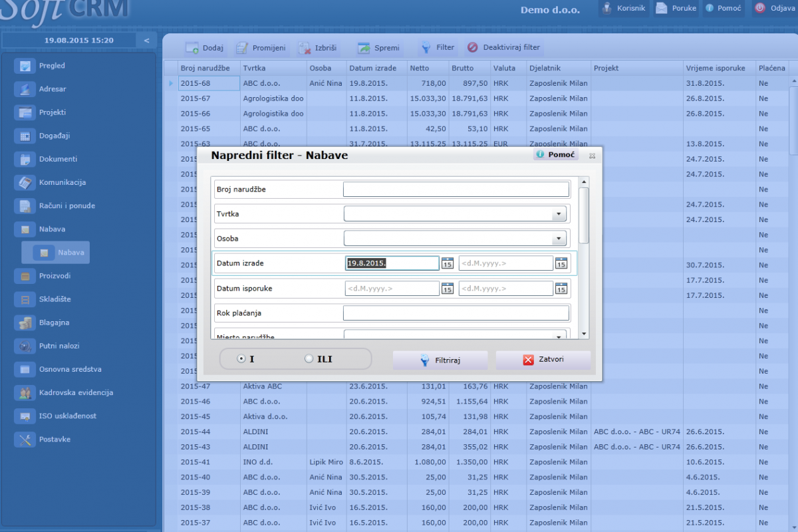Image resolution: width=798 pixels, height=532 pixels.
Task: Open calendar for Datum izrade end date
Action: tap(561, 263)
